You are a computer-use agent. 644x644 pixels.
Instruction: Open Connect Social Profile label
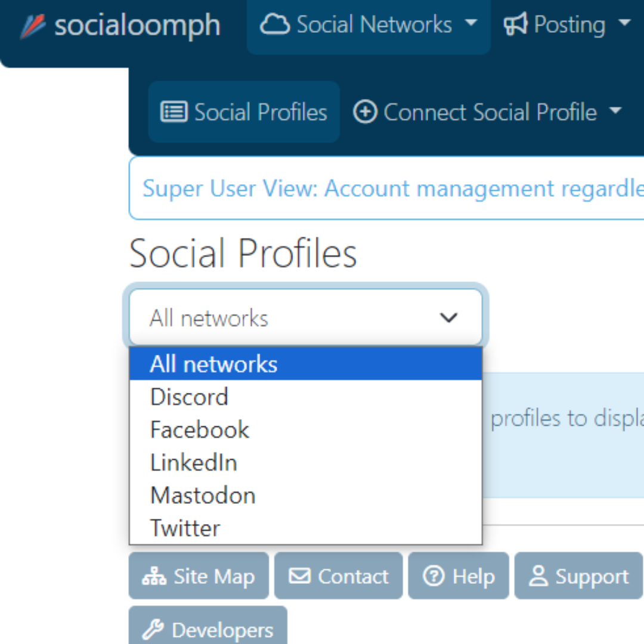490,112
